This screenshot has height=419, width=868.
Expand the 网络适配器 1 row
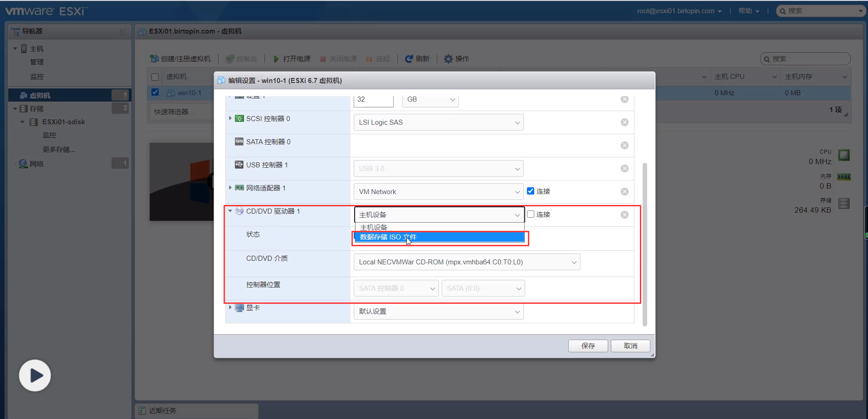(230, 187)
